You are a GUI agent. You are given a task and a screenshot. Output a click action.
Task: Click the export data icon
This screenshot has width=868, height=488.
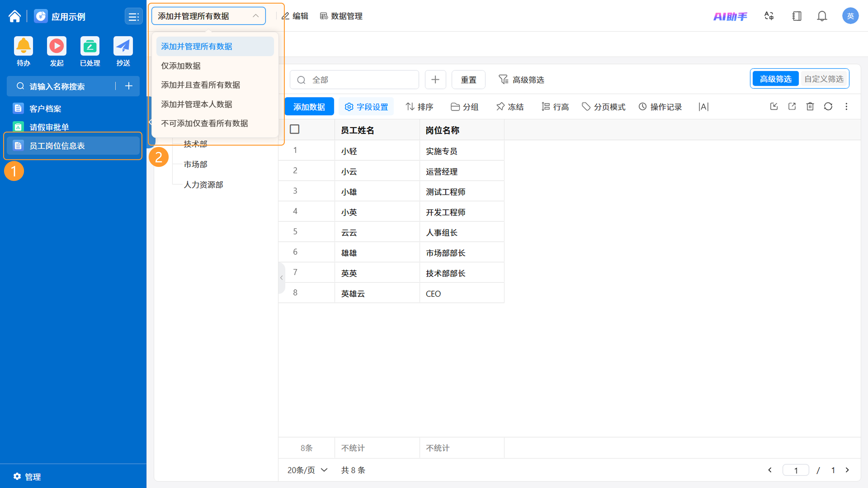click(x=792, y=107)
